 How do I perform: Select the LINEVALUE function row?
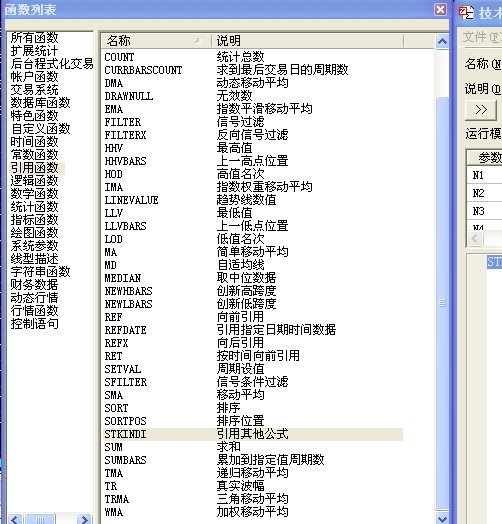[x=252, y=201]
